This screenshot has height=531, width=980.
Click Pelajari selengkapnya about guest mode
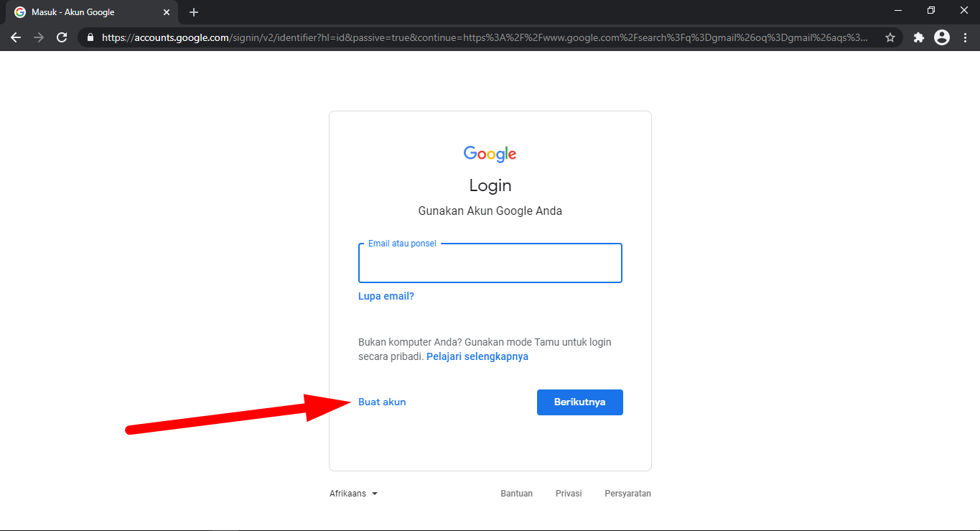(x=477, y=356)
